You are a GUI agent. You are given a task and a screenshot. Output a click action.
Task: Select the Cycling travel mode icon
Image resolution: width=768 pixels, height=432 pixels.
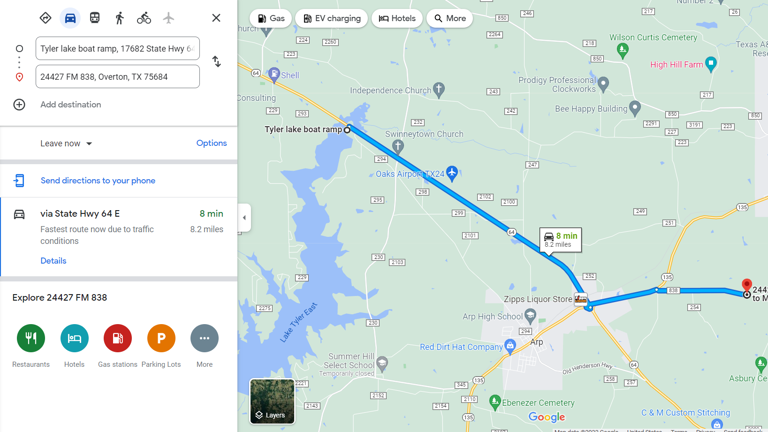coord(144,18)
